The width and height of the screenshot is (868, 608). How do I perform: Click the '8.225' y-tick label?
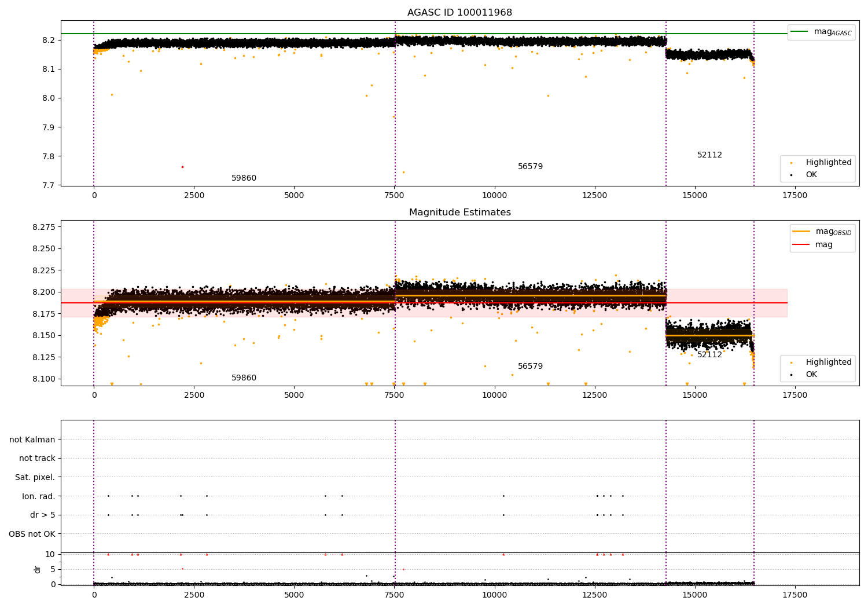[x=44, y=270]
